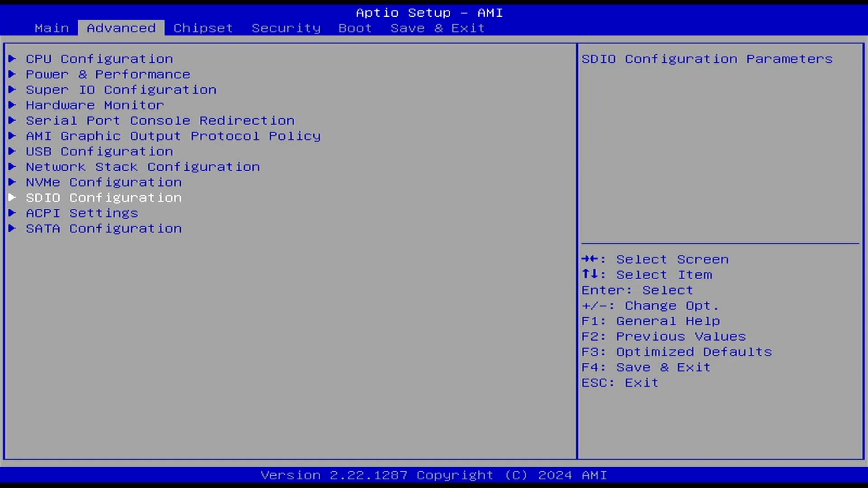Open ACPI Settings submenu
Image resolution: width=868 pixels, height=488 pixels.
click(82, 213)
